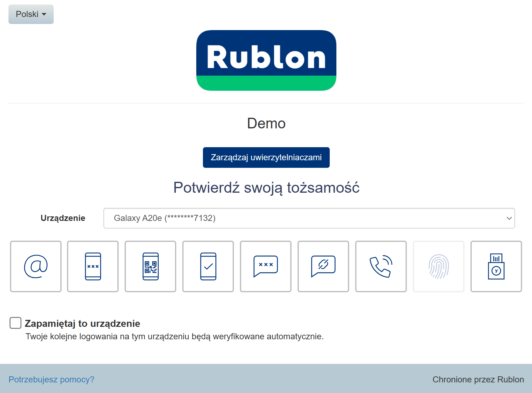Select Mobile Push phone with checkmark
The image size is (532, 393).
208,266
